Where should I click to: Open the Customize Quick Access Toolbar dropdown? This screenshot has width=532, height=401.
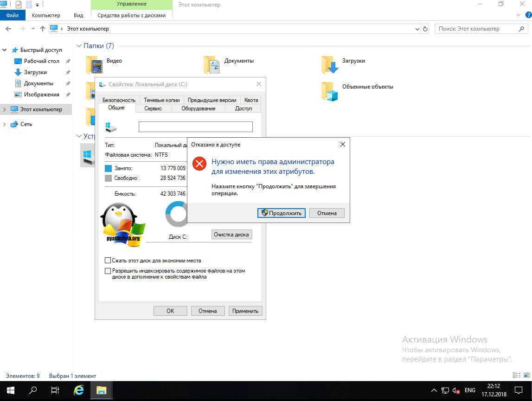[x=37, y=5]
